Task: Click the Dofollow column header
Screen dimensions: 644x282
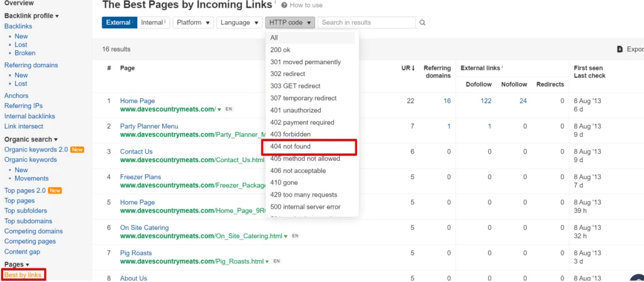Action: tap(479, 84)
